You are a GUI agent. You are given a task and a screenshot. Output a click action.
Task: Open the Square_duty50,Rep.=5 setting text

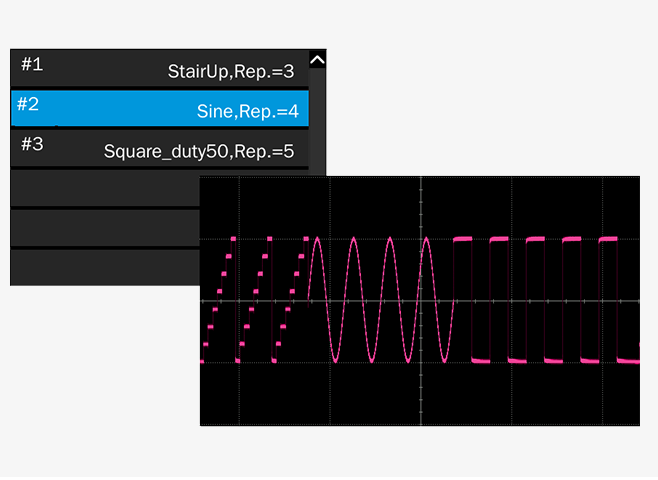[x=199, y=152]
